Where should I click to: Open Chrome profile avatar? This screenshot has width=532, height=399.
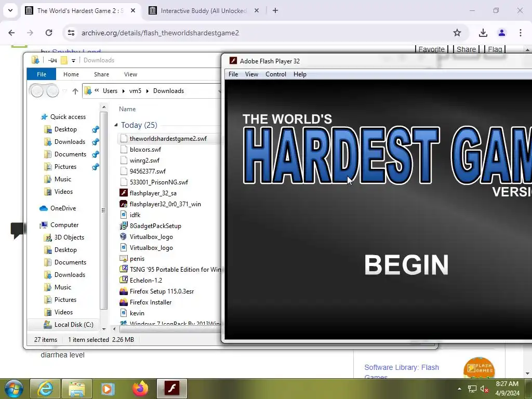click(502, 33)
